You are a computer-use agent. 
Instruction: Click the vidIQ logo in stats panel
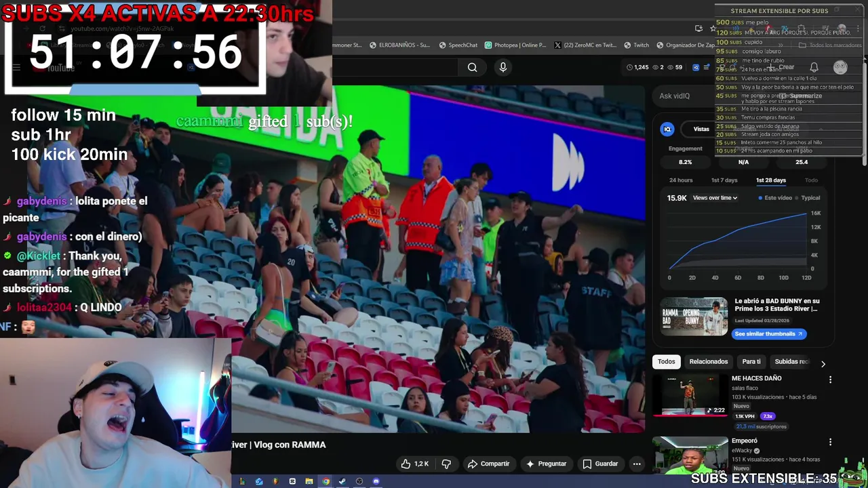[x=667, y=129]
